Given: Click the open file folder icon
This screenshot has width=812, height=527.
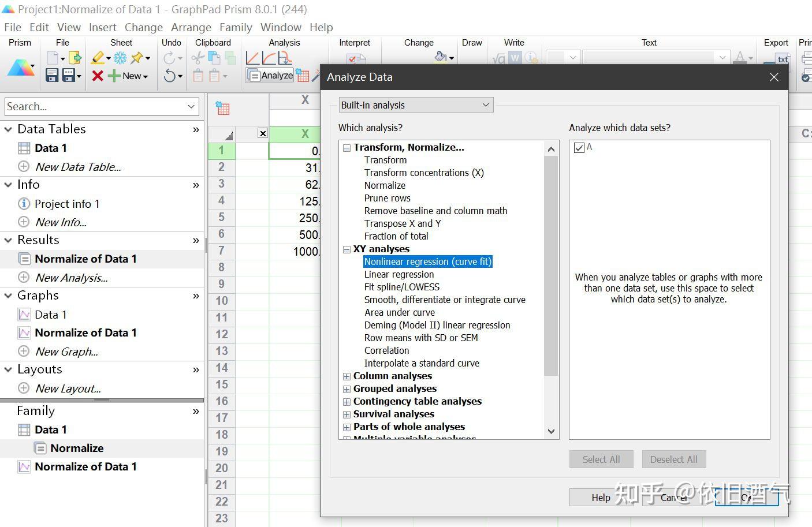Looking at the screenshot, I should (75, 58).
